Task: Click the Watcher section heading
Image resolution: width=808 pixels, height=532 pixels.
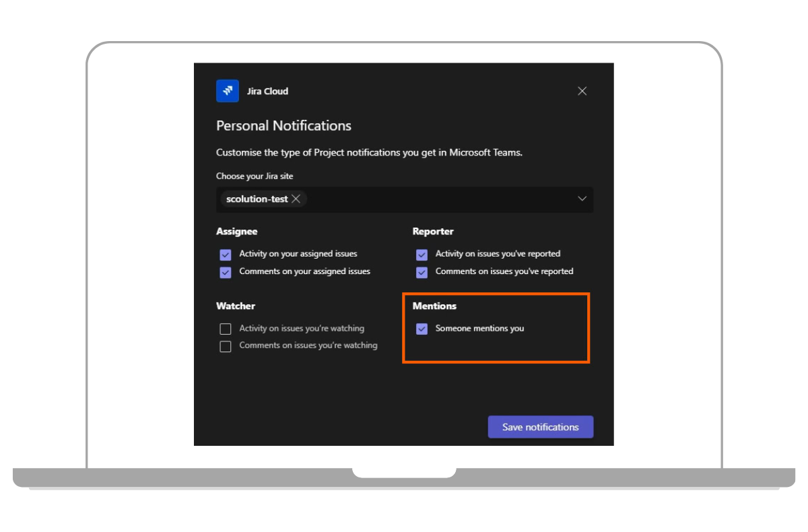Action: coord(236,306)
